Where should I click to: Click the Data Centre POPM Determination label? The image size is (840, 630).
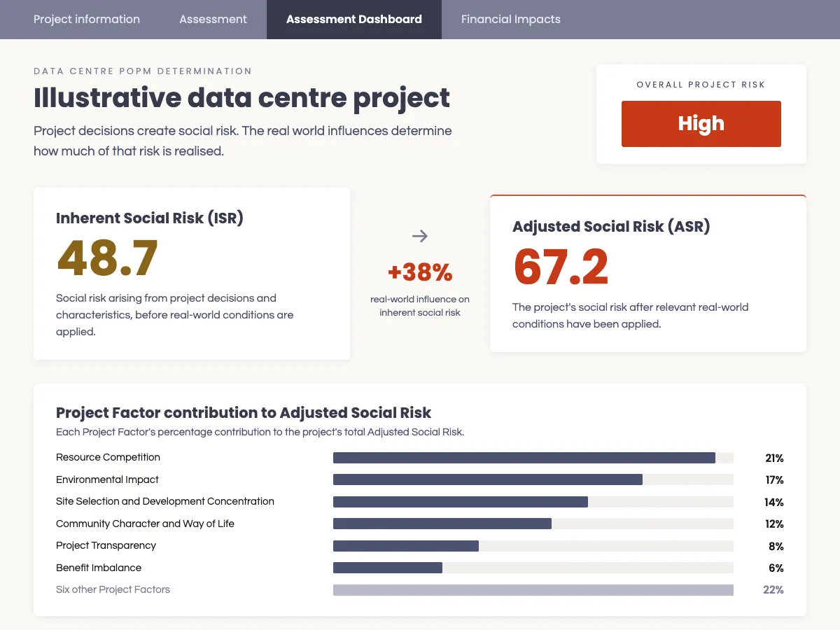143,71
